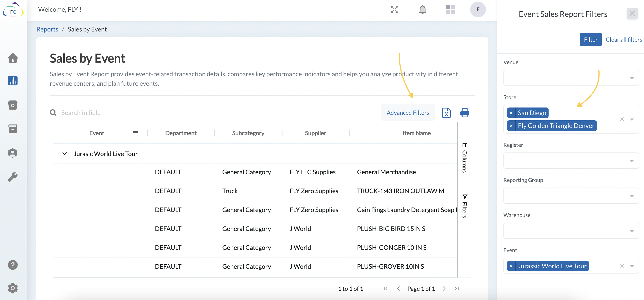Open the notifications bell
The height and width of the screenshot is (300, 644).
point(422,9)
